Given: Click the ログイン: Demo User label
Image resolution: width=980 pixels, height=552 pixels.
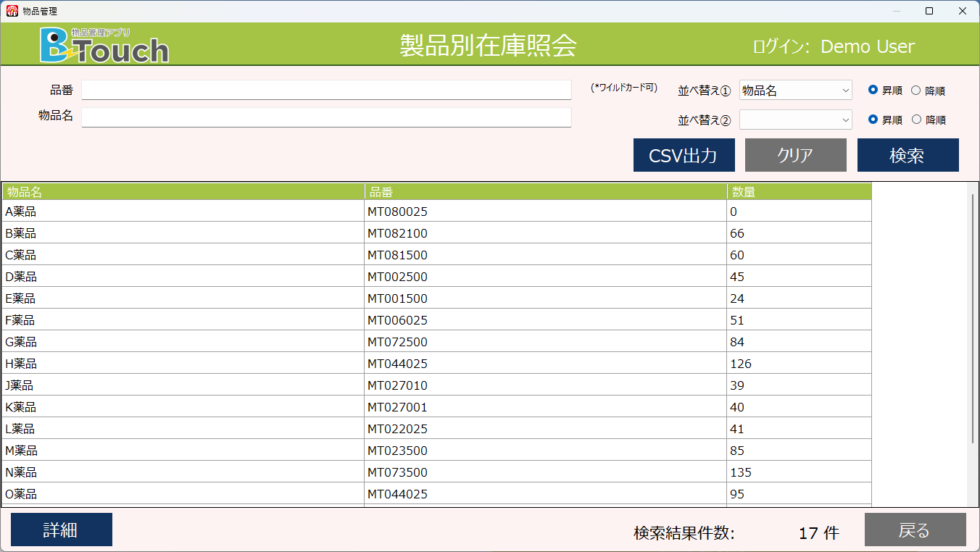Looking at the screenshot, I should [834, 46].
